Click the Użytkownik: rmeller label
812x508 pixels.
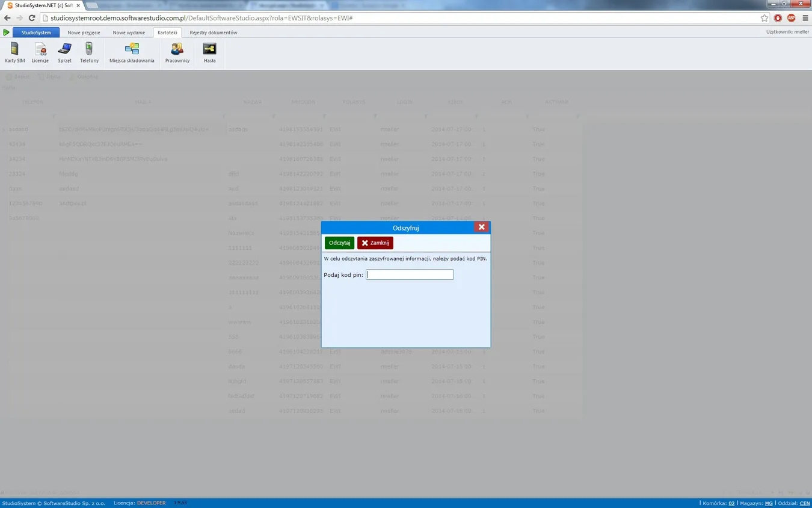pos(787,33)
